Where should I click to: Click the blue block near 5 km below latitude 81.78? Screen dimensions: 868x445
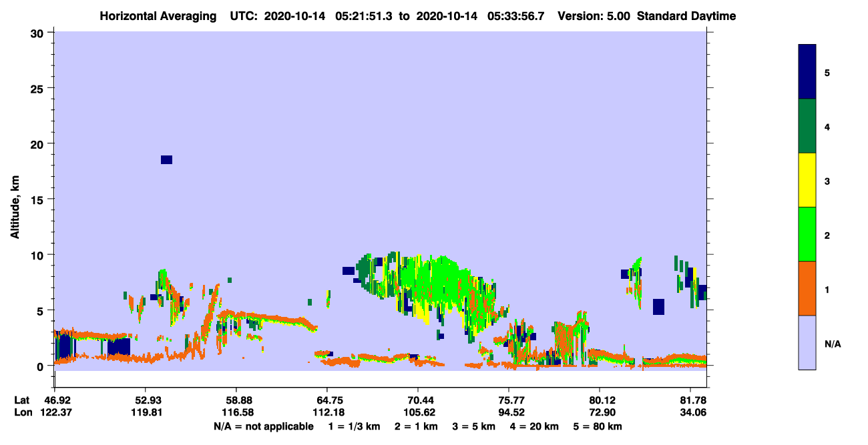tap(658, 307)
